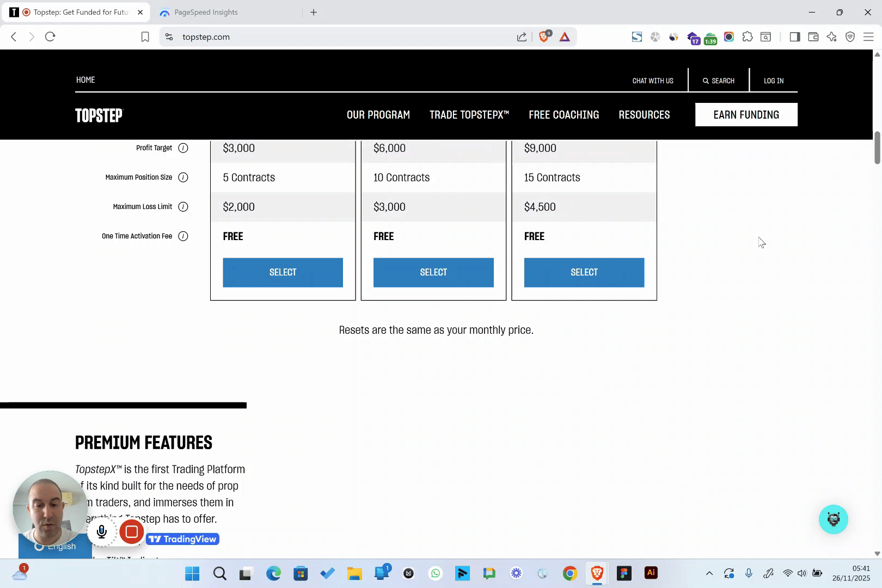
Task: Open the Brave hamburger menu
Action: pos(868,36)
